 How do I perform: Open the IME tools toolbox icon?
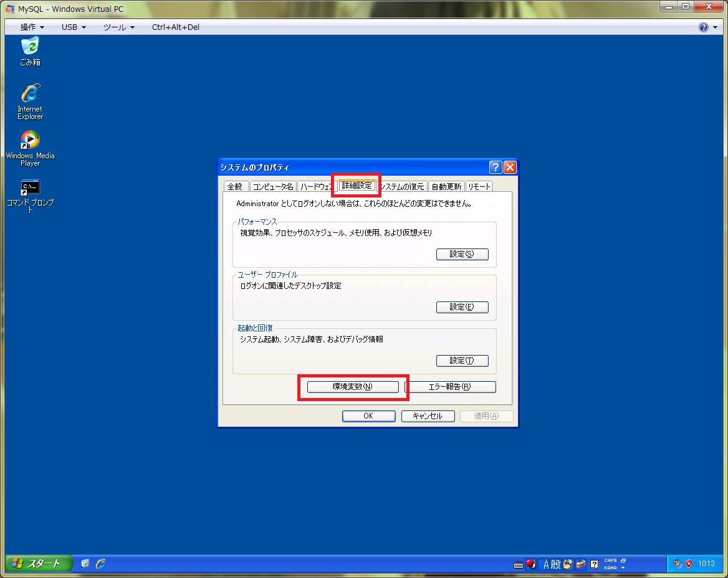click(580, 564)
